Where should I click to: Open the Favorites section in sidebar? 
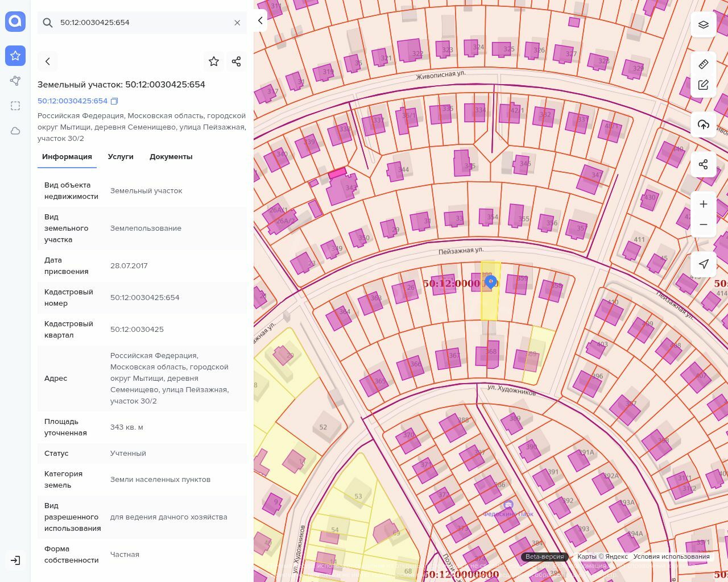point(15,56)
